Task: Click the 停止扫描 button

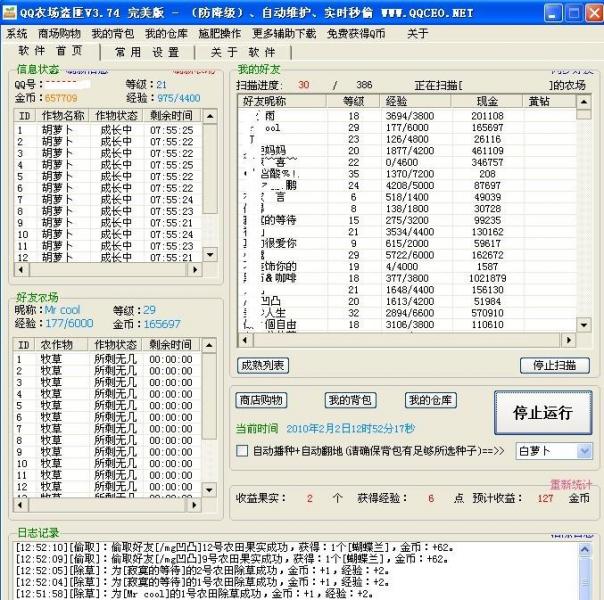Action: coord(555,365)
